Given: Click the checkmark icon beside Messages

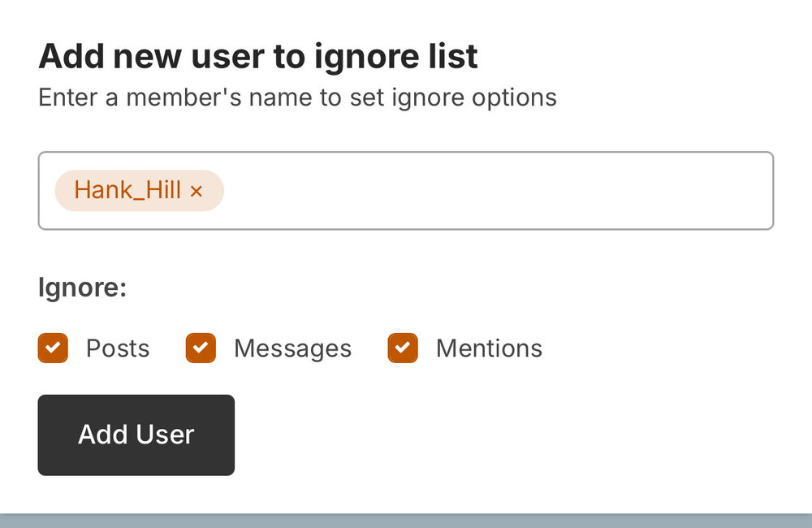Looking at the screenshot, I should [201, 348].
